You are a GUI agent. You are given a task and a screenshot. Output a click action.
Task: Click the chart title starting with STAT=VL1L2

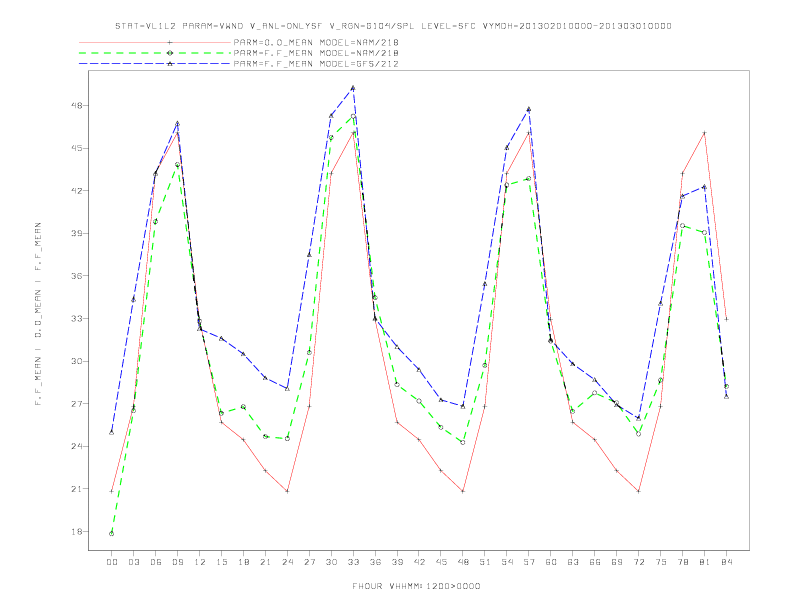(x=393, y=26)
